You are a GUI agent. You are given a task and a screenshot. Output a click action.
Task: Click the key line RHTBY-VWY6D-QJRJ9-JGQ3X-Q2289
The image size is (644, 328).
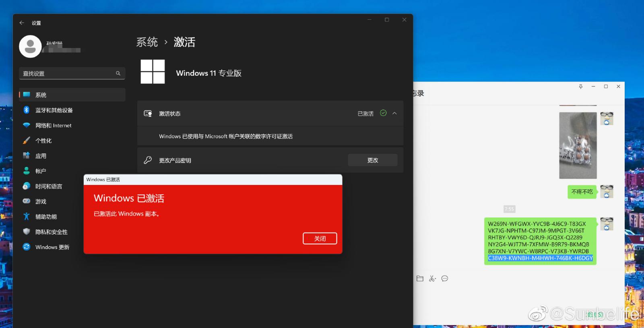pyautogui.click(x=535, y=237)
